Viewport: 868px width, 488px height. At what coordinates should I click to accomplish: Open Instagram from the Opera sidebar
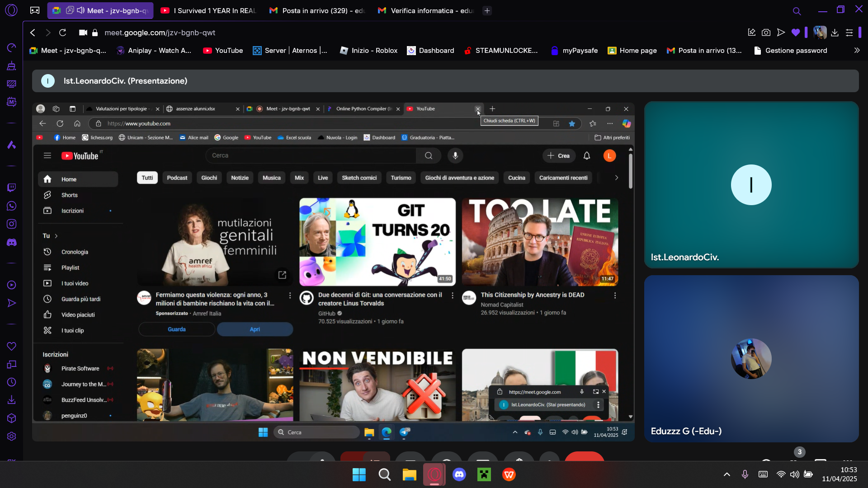[x=12, y=224]
